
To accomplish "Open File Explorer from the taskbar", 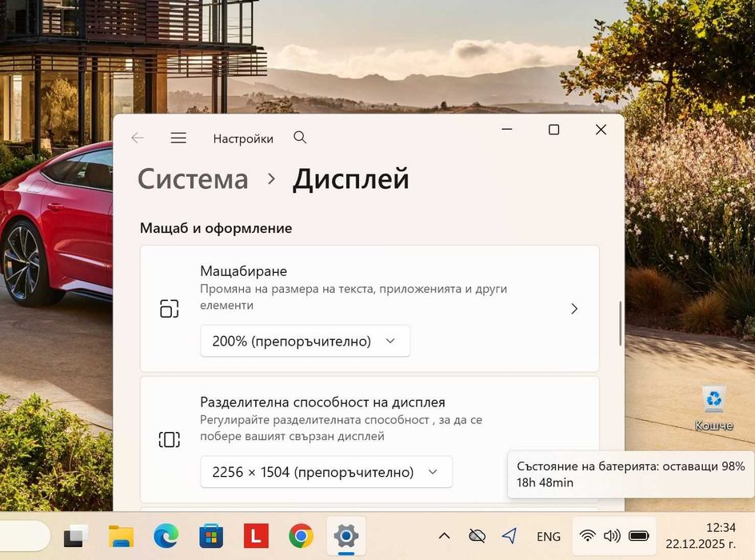I will [x=121, y=536].
